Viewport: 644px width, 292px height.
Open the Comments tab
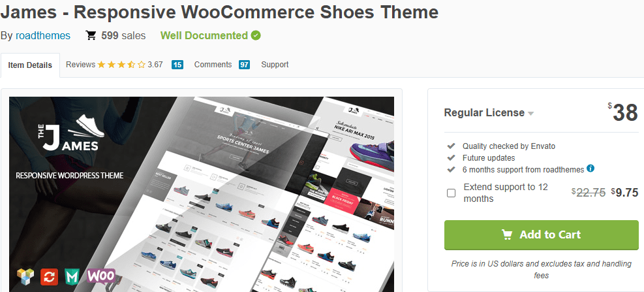[213, 65]
